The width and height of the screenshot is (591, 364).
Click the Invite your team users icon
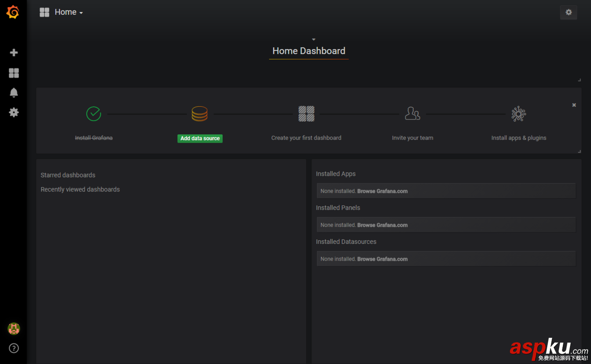(413, 113)
